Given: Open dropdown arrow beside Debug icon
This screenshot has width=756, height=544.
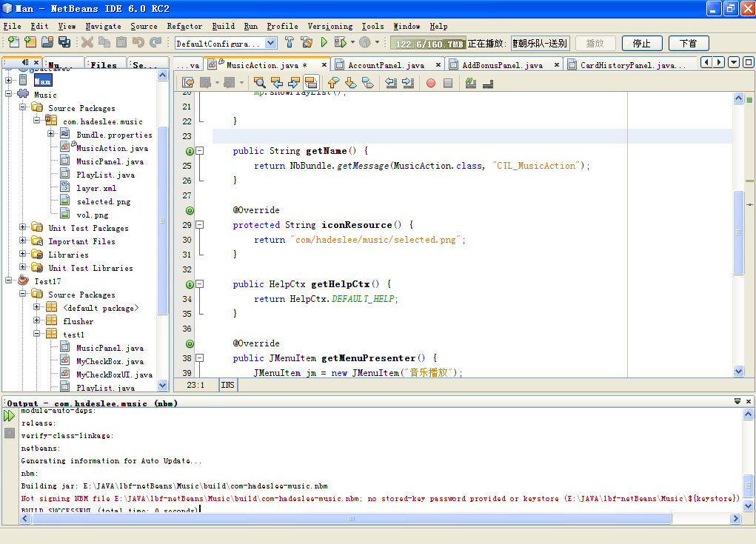Looking at the screenshot, I should [x=353, y=42].
